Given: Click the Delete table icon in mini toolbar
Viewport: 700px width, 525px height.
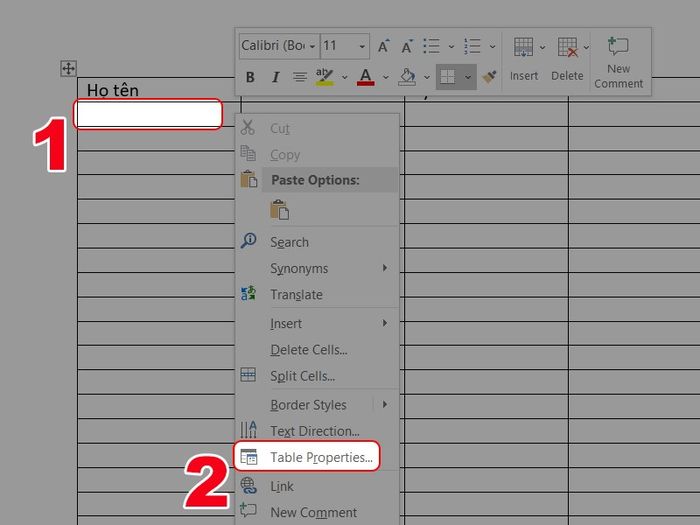Looking at the screenshot, I should [567, 47].
